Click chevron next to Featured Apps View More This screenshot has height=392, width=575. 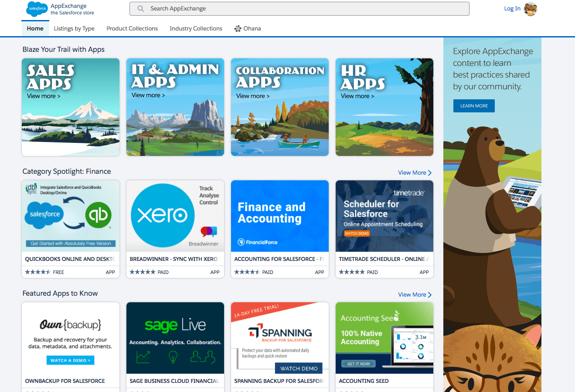(x=430, y=295)
